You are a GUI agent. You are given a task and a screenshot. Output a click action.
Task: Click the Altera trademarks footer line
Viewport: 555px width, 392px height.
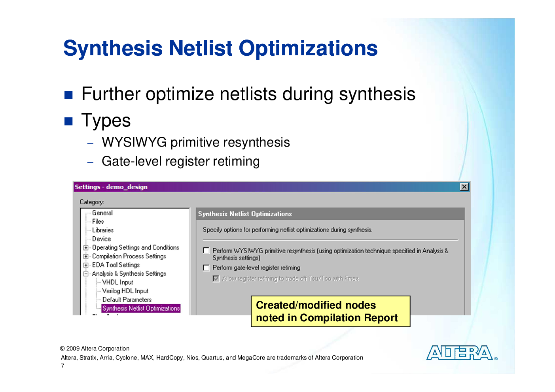click(212, 358)
